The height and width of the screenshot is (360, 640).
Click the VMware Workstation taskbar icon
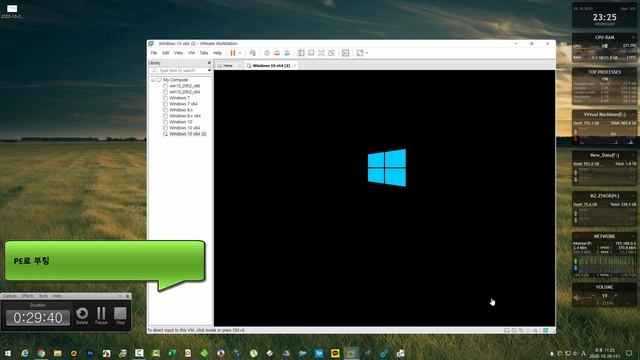coord(351,353)
